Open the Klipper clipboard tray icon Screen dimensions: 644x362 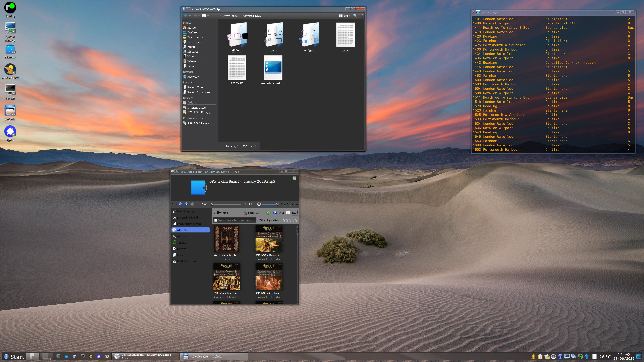coord(540,356)
